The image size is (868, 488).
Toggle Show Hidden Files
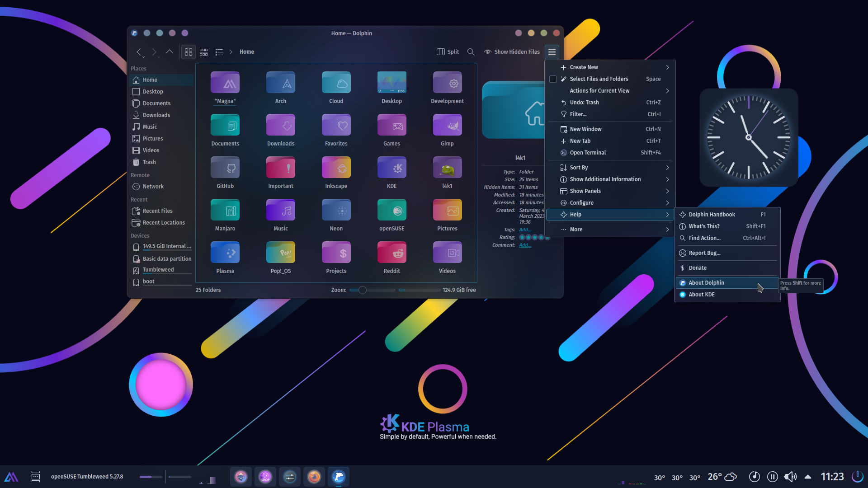click(x=512, y=52)
